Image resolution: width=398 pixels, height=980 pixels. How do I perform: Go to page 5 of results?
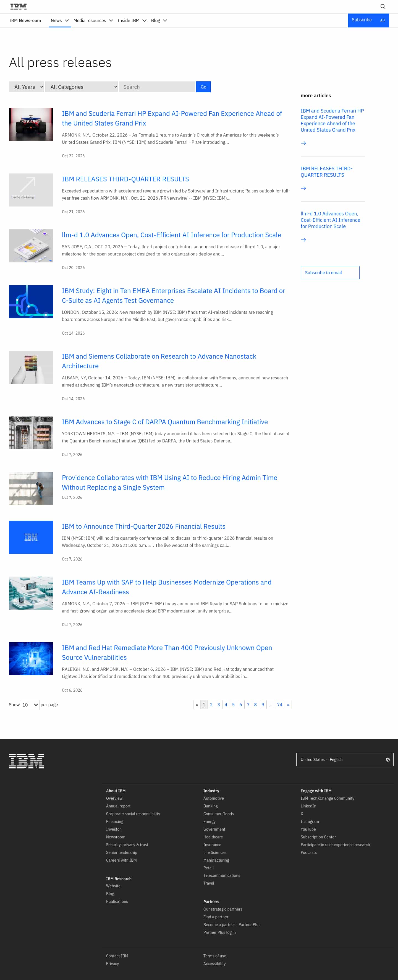coord(233,705)
